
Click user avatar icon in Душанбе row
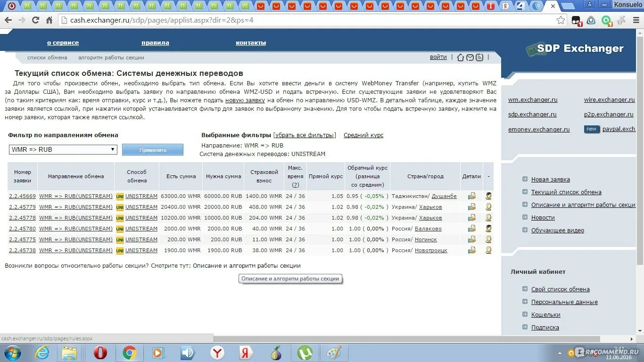click(x=488, y=196)
